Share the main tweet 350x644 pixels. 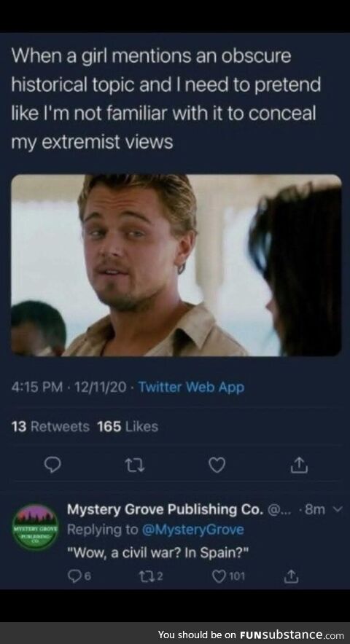point(299,464)
